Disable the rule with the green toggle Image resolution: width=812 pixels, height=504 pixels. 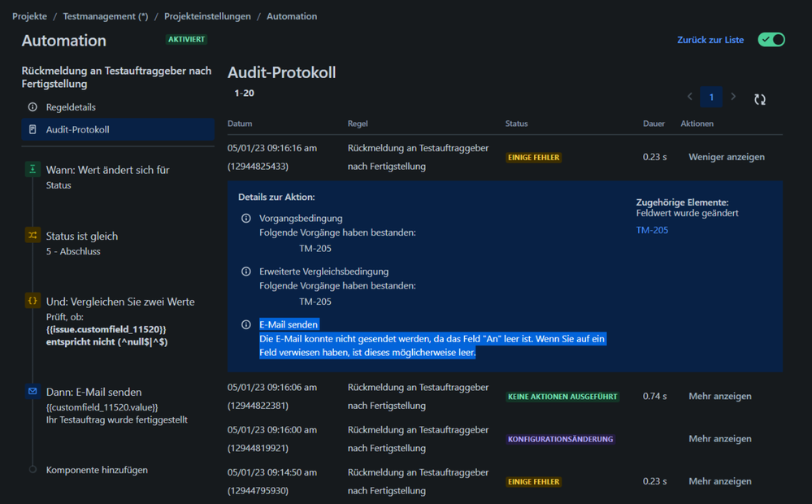(x=770, y=39)
